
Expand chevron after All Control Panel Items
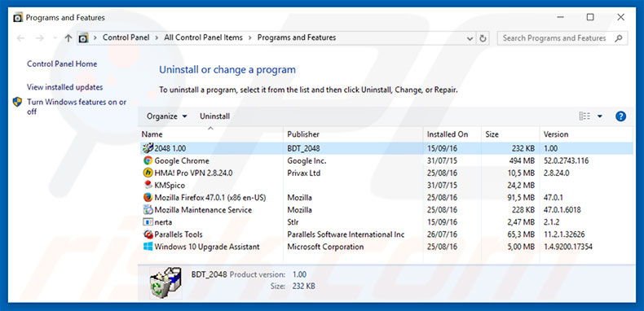(249, 37)
